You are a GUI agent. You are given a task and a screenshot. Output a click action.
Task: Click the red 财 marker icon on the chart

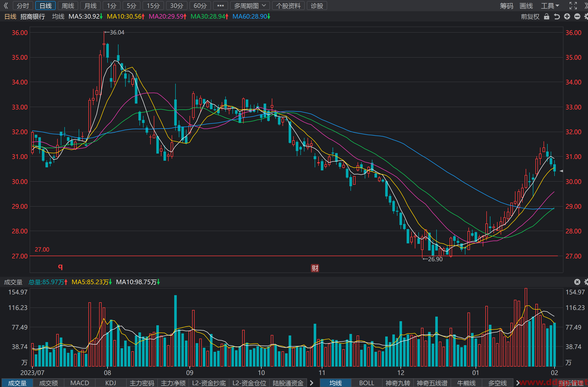(315, 268)
